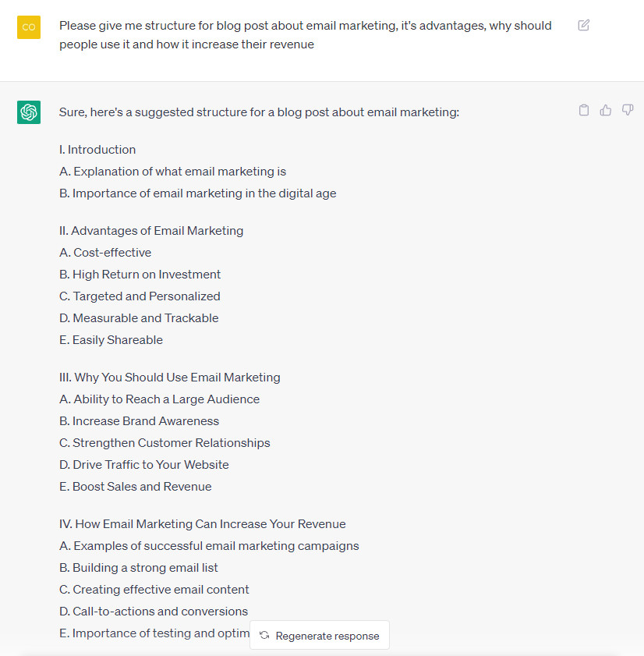This screenshot has height=656, width=644.
Task: Click the user prompt about email marketing
Action: [305, 35]
